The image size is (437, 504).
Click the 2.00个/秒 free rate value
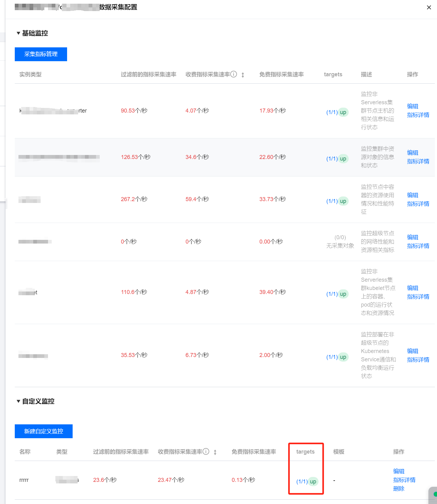click(x=271, y=355)
